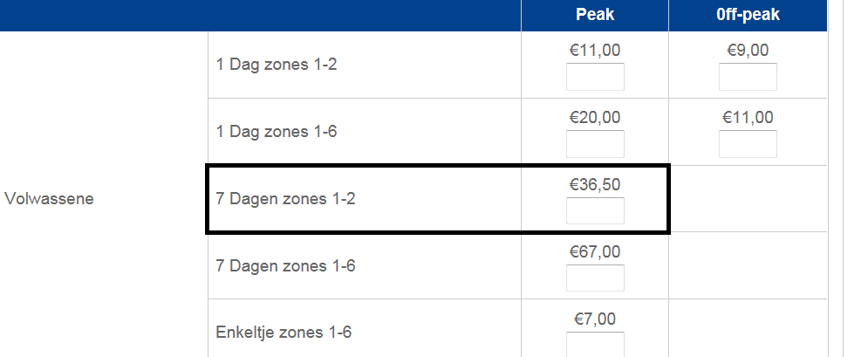Viewport: 868px width, 357px height.
Task: Click the €9,00 off-peak price
Action: point(748,51)
